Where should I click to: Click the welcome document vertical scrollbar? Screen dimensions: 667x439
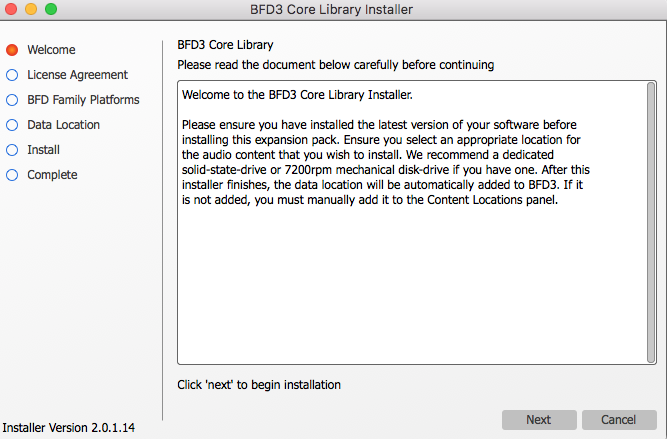[x=651, y=222]
